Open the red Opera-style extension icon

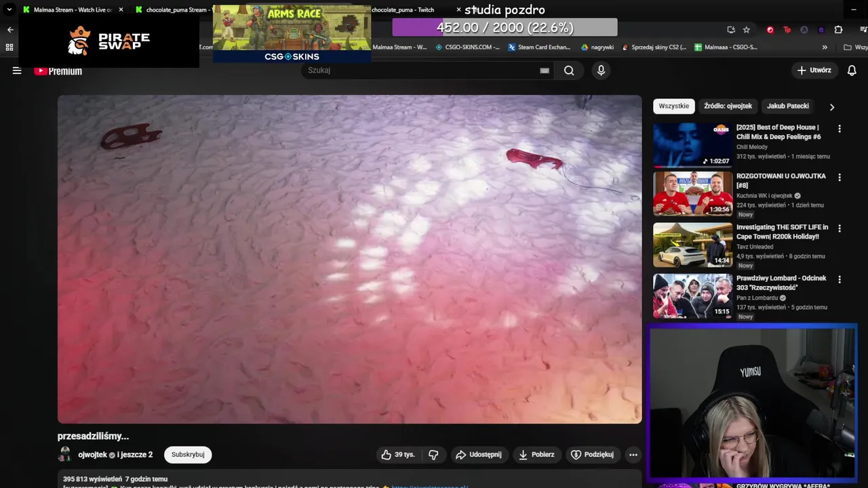(770, 30)
